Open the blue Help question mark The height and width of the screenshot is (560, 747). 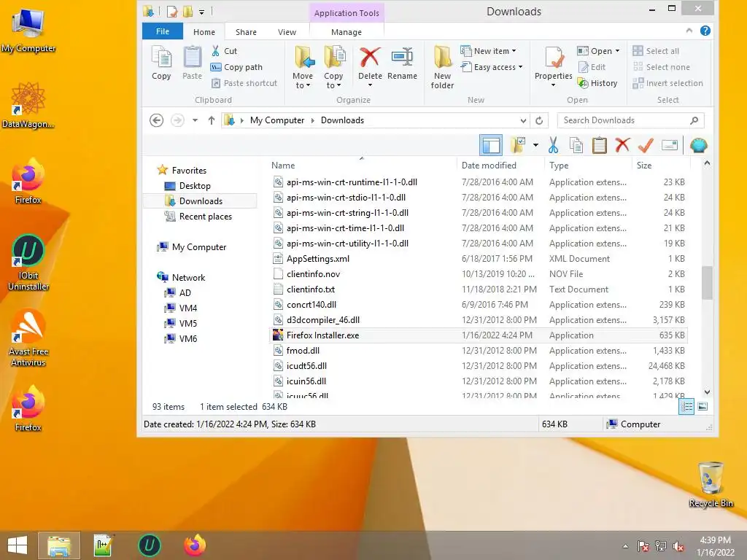pos(705,31)
